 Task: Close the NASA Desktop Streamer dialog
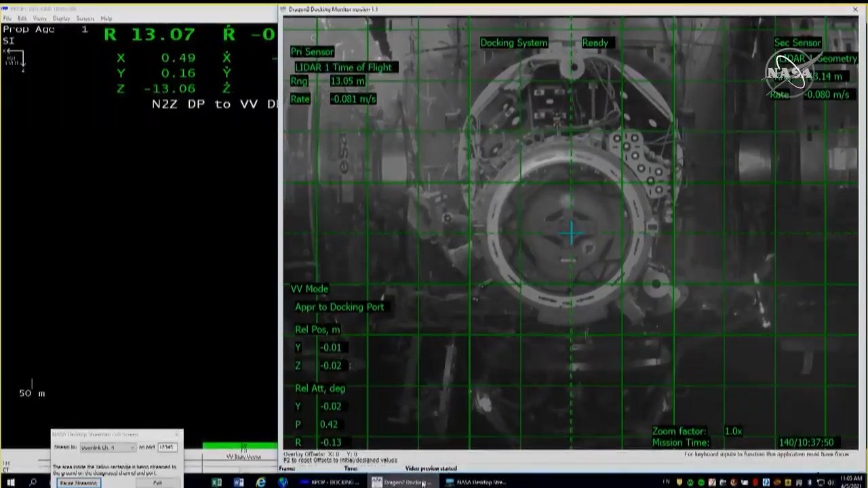tap(178, 434)
